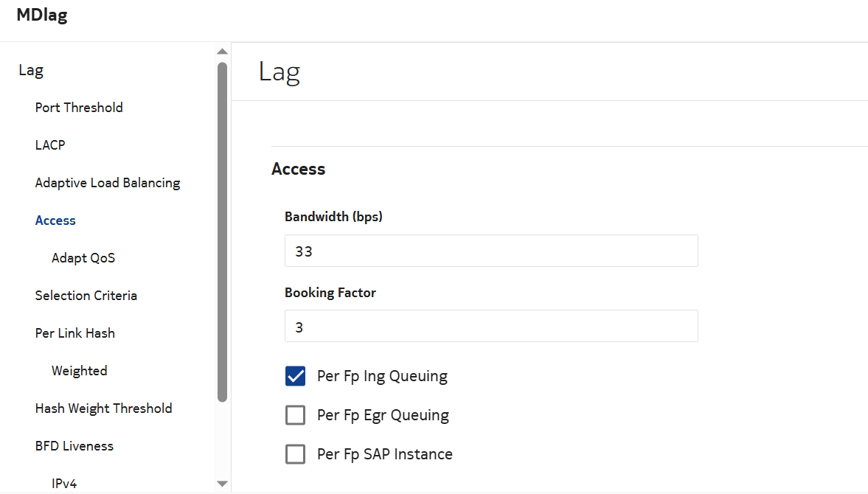Go to LACP section

pos(50,145)
